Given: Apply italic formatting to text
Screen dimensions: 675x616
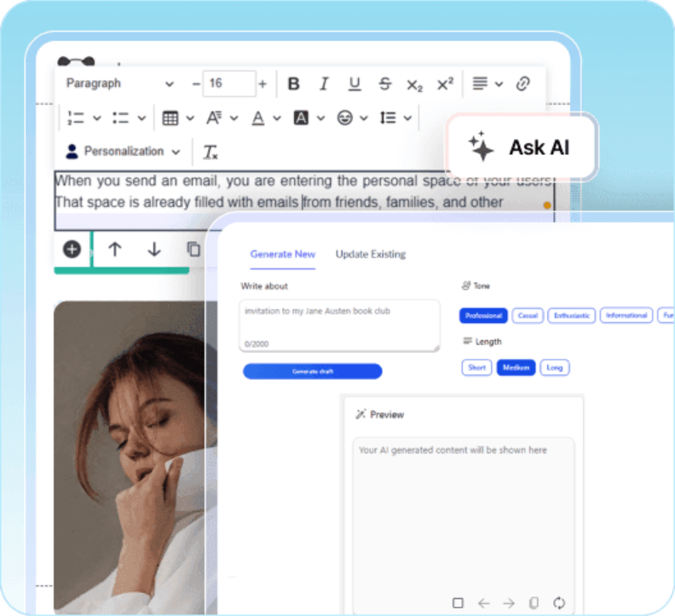Looking at the screenshot, I should coord(324,83).
